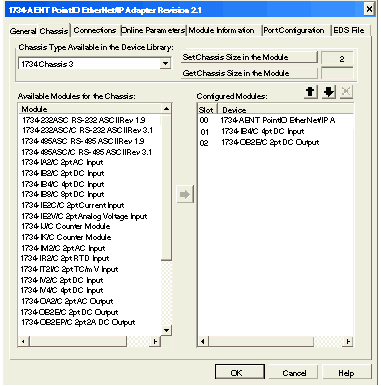Select 1734-IJ/C Counter Module
The width and height of the screenshot is (381, 386).
click(66, 226)
